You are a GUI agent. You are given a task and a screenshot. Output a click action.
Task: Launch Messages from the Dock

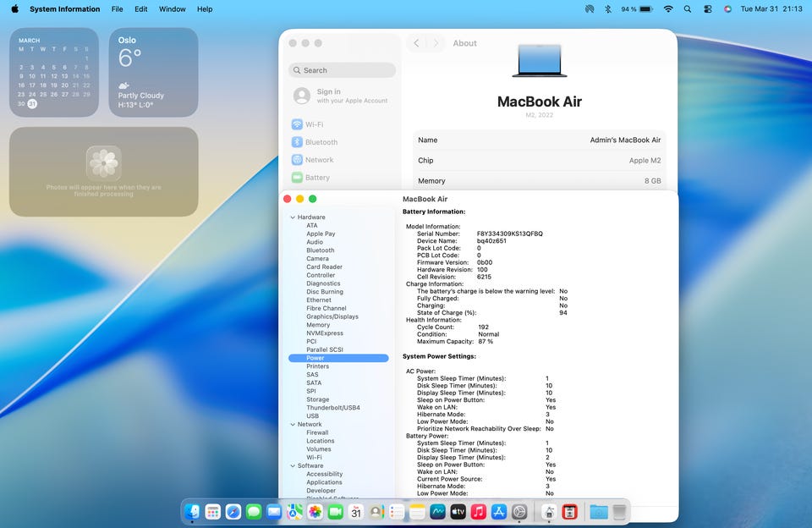pyautogui.click(x=254, y=512)
